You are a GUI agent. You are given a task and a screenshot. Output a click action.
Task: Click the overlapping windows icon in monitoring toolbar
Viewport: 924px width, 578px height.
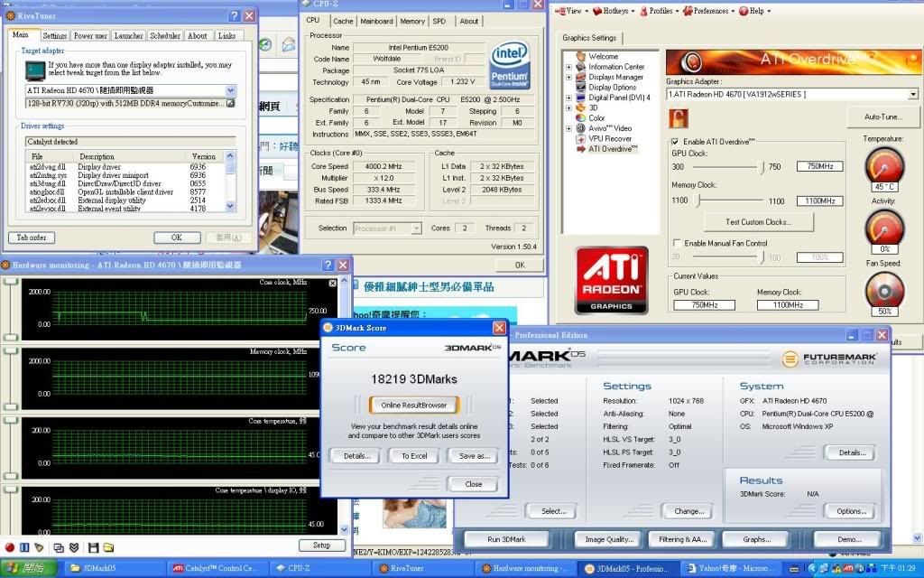59,547
